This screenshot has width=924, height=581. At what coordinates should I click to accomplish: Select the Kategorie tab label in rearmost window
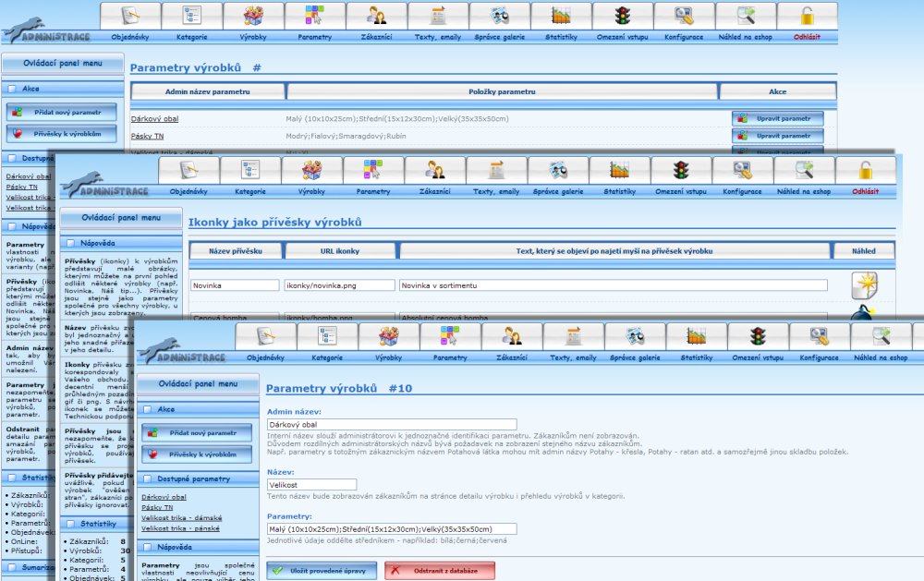(192, 38)
